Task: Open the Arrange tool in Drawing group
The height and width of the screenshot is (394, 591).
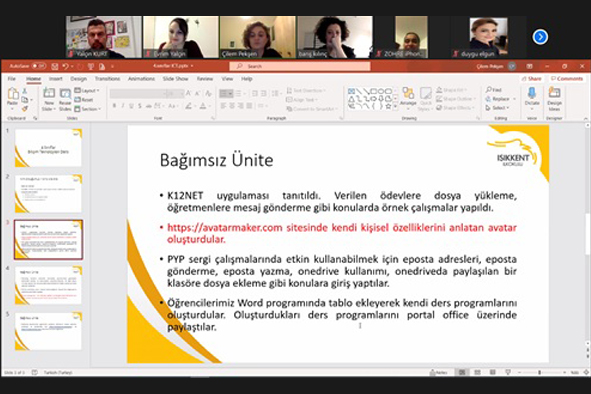Action: click(408, 98)
